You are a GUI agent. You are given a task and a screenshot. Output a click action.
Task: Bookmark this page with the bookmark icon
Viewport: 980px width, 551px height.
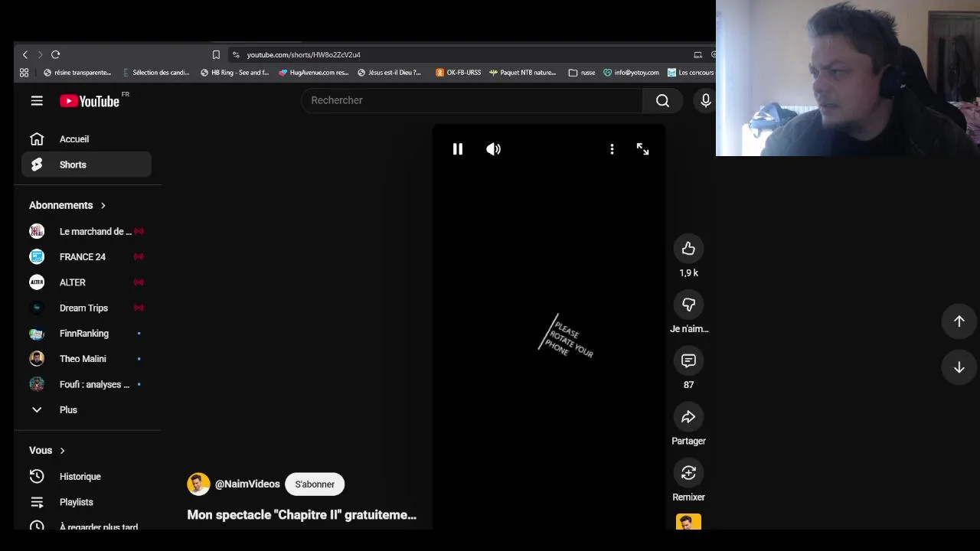216,54
